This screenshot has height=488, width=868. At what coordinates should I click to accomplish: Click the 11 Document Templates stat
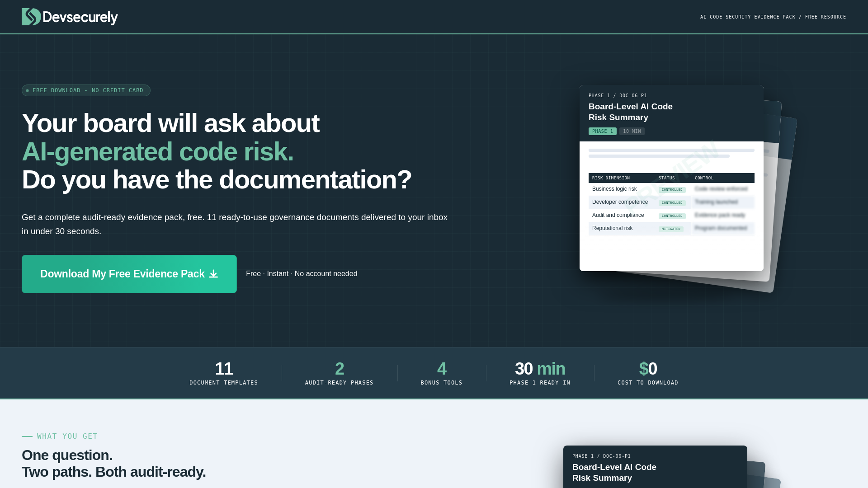pos(223,373)
